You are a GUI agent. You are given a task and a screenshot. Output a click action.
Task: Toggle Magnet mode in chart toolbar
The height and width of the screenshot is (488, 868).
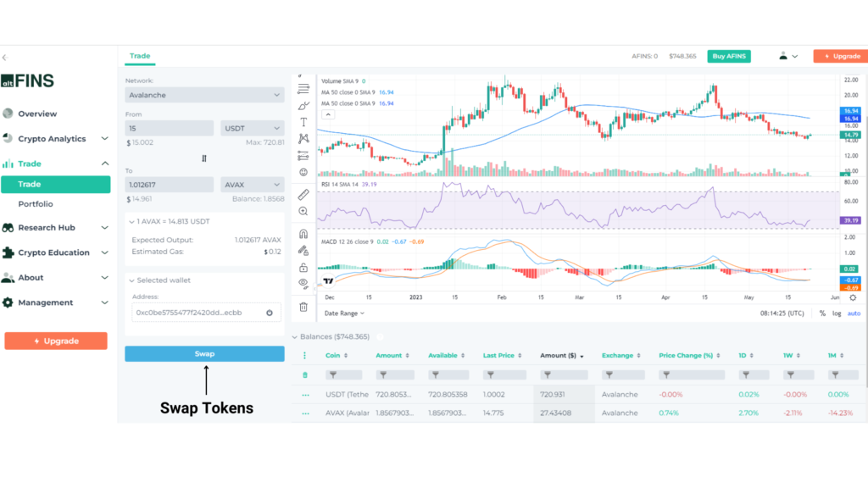coord(303,234)
